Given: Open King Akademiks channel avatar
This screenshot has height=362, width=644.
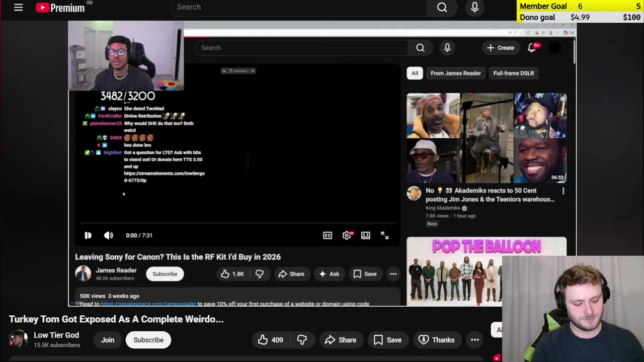Looking at the screenshot, I should pos(414,194).
